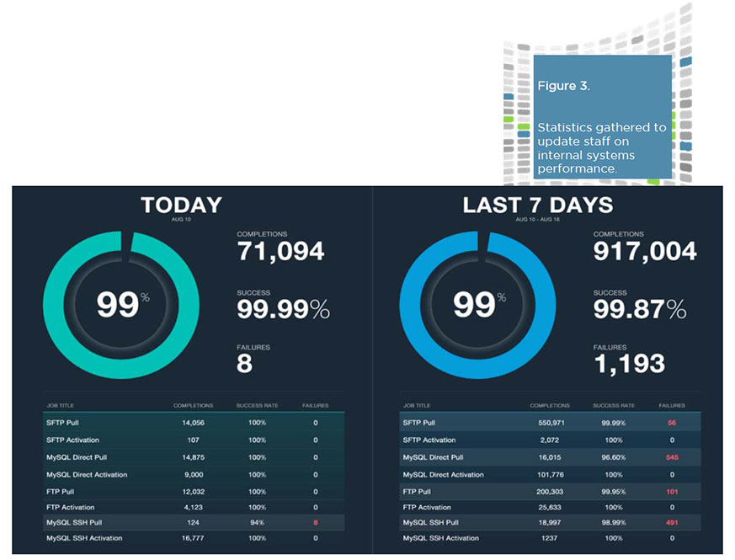Click the AUG 10 - AUG 16 date range

coord(538,220)
